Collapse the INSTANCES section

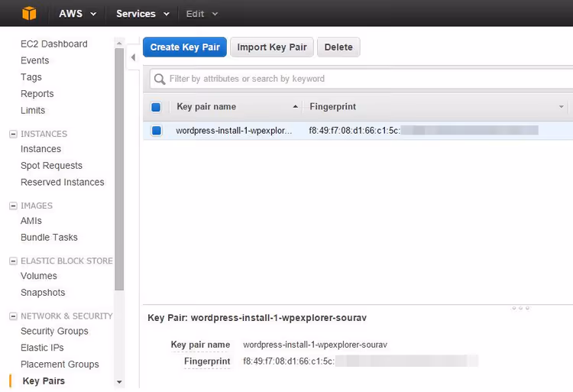point(13,134)
